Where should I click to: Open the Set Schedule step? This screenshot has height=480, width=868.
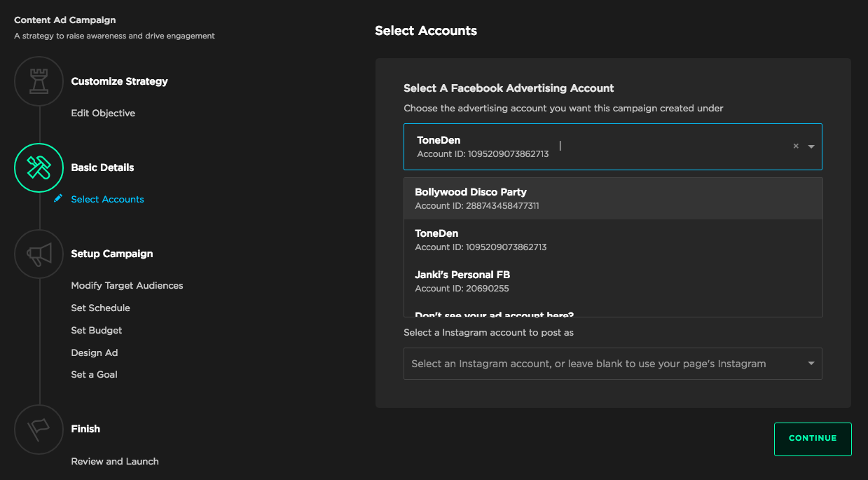(100, 308)
